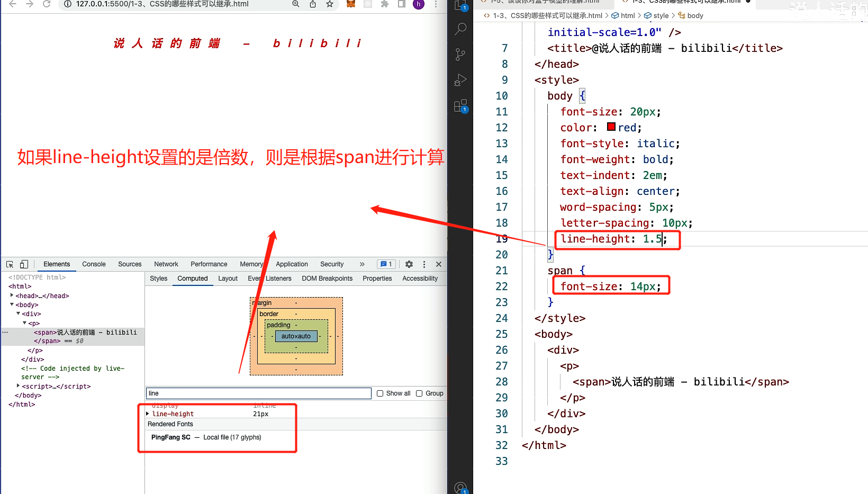This screenshot has width=868, height=494.
Task: Open DevTools customize three-dot menu
Action: (x=424, y=264)
